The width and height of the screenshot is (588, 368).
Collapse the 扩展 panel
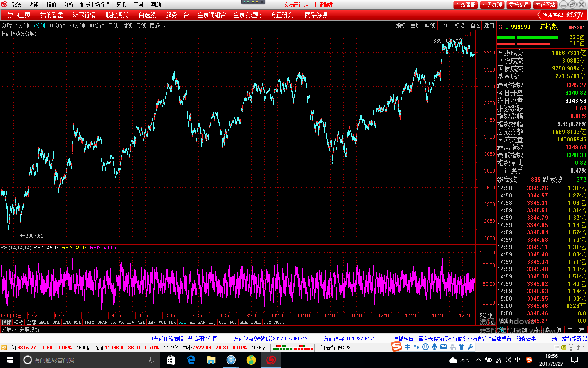coord(9,329)
